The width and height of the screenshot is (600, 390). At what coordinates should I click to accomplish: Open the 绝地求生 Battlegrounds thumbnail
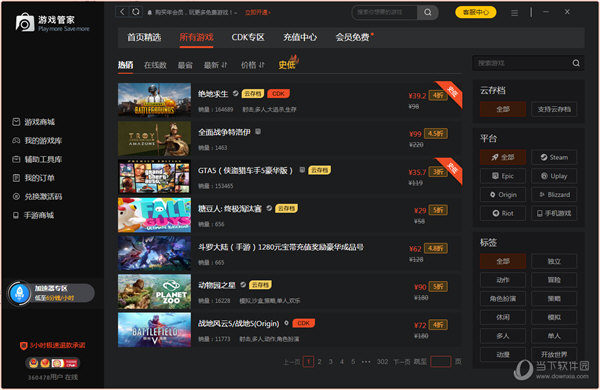click(x=154, y=100)
